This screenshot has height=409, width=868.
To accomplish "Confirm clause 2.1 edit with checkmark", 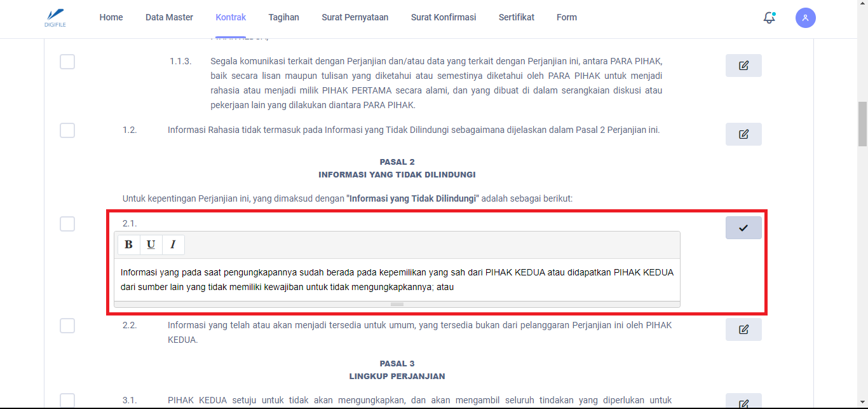I will point(743,228).
